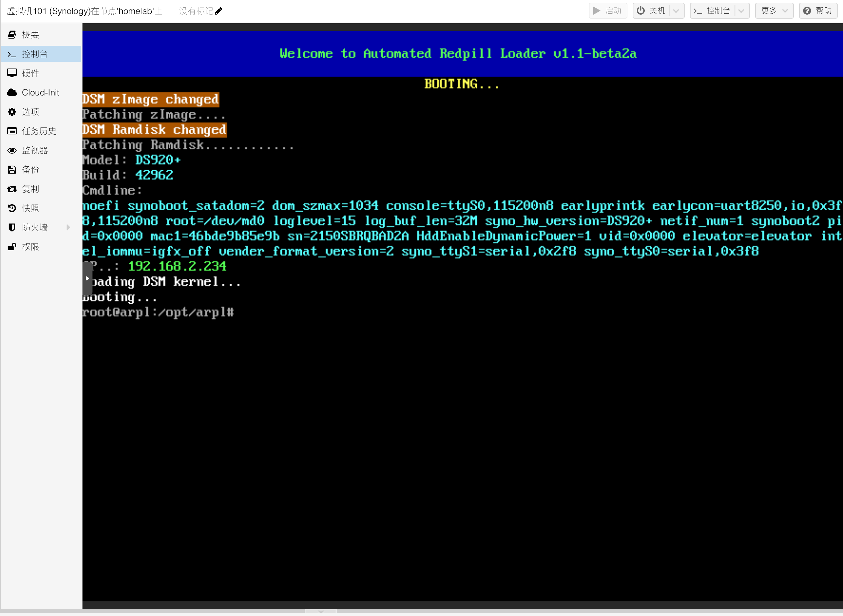Click the DSM zImage changed line
Viewport: 843px width, 616px height.
pos(151,99)
